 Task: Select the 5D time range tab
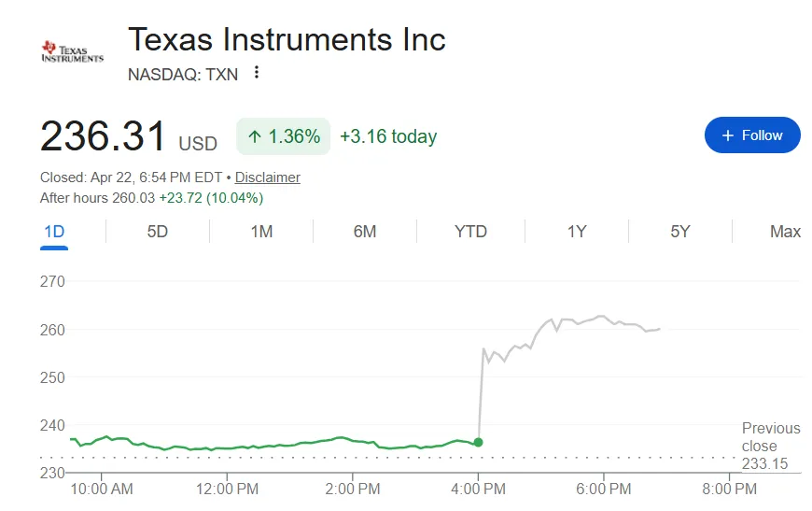[x=157, y=232]
